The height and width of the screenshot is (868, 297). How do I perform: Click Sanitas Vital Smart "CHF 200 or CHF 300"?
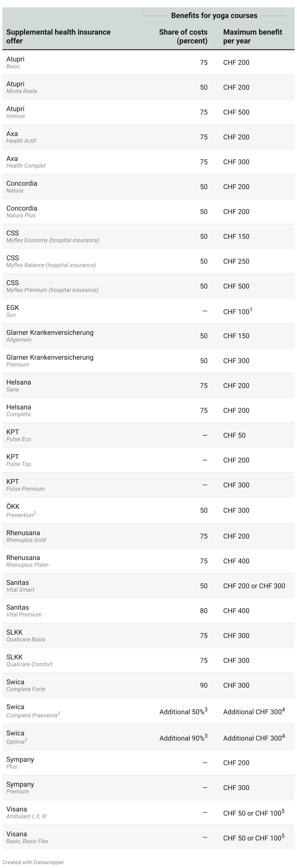(254, 586)
